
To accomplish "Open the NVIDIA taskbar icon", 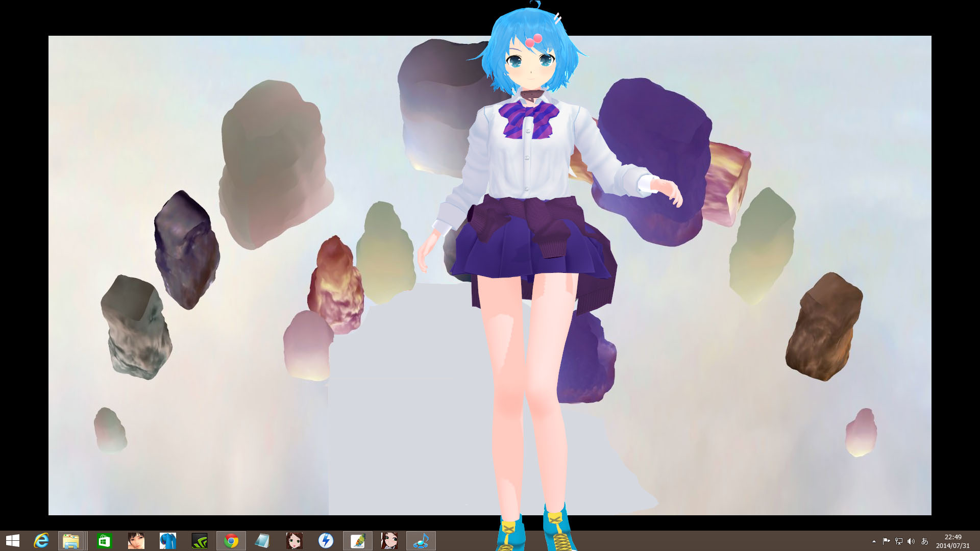I will coord(200,541).
